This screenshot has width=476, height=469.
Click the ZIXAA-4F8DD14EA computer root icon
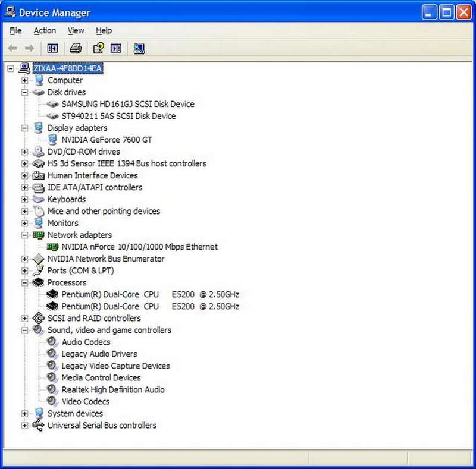24,68
